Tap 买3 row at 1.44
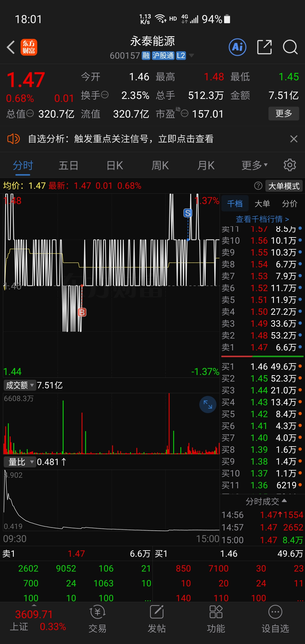Image resolution: width=305 pixels, height=644 pixels. (262, 390)
